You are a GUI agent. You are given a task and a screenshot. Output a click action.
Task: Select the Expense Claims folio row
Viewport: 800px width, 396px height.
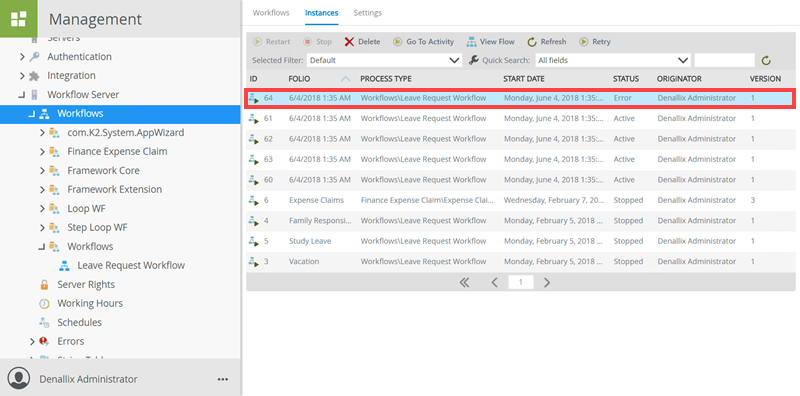[520, 200]
